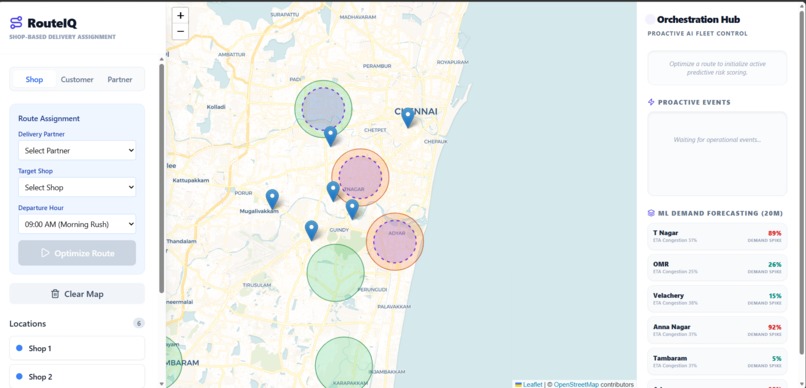Switch to the Shop tab
806x388 pixels.
click(x=34, y=80)
